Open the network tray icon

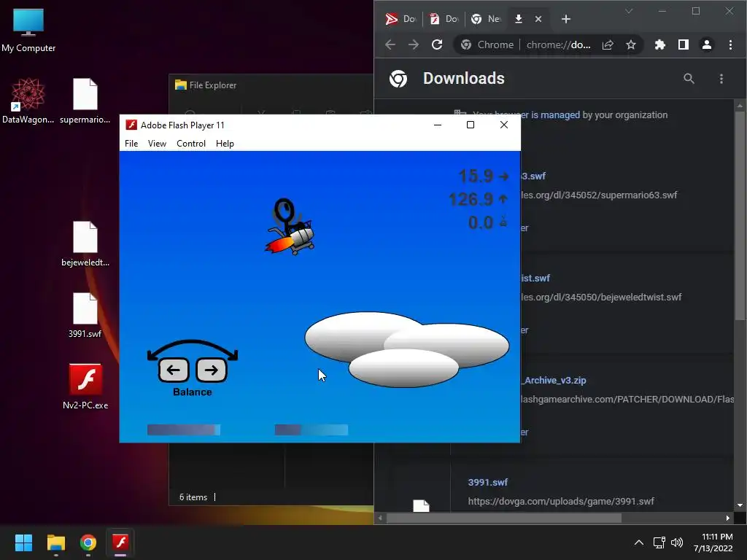click(659, 542)
